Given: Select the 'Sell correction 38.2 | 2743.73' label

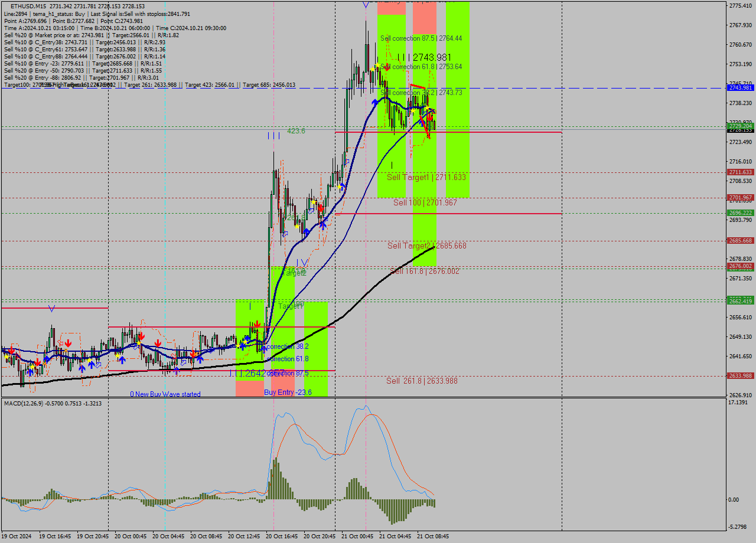Looking at the screenshot, I should [x=421, y=93].
